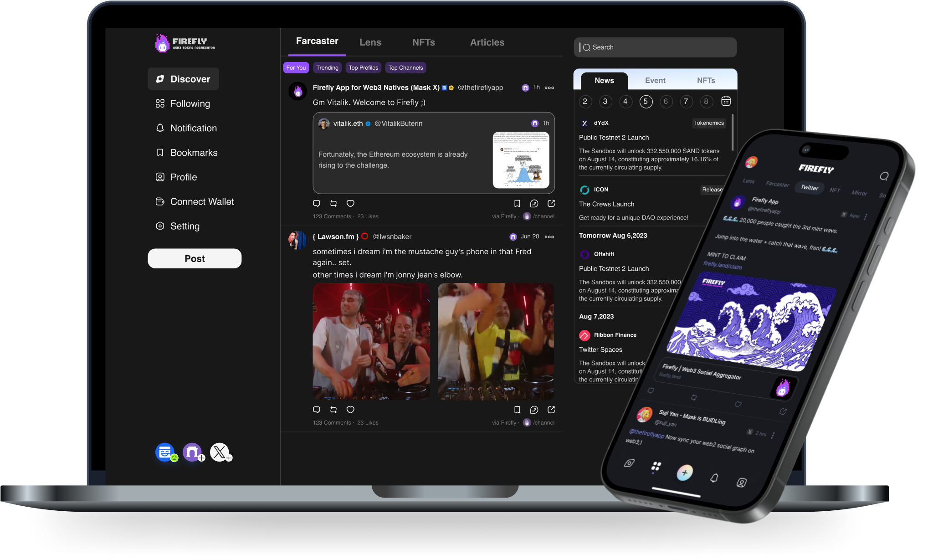This screenshot has width=928, height=560.
Task: Repost the Lawson.fm post
Action: [333, 410]
